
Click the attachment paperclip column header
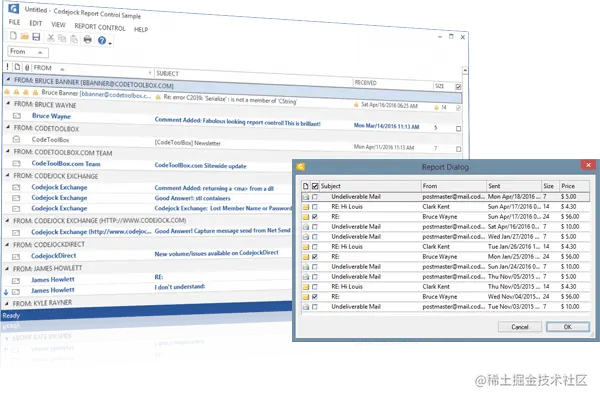click(x=27, y=68)
